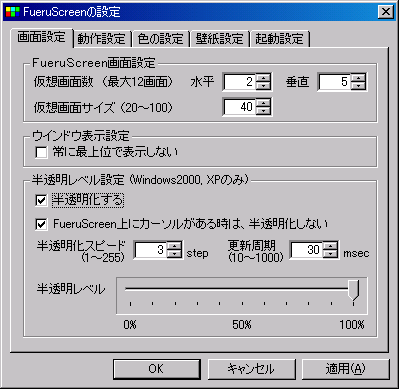Decrease the 垂直 screen count
The image size is (399, 389).
(x=358, y=85)
